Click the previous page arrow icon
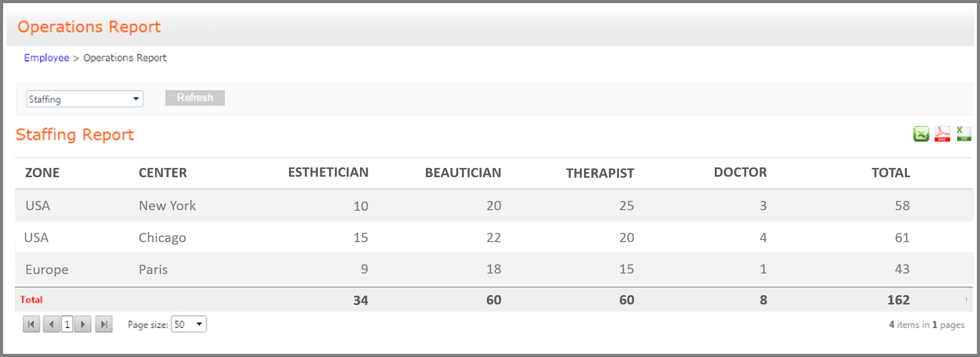Viewport: 980px width, 357px height. click(x=51, y=324)
